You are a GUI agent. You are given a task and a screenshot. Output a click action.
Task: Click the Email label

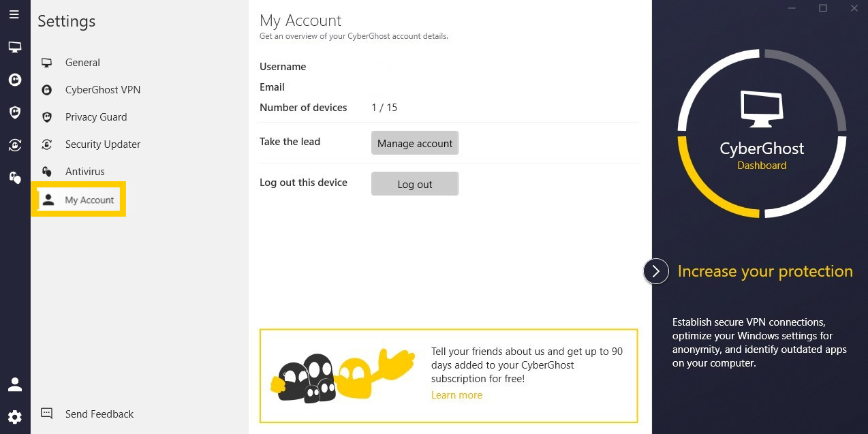point(272,87)
